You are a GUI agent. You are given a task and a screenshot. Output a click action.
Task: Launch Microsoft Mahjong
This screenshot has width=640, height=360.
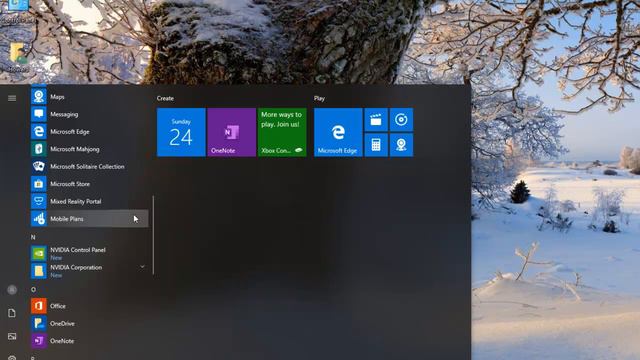pos(89,149)
